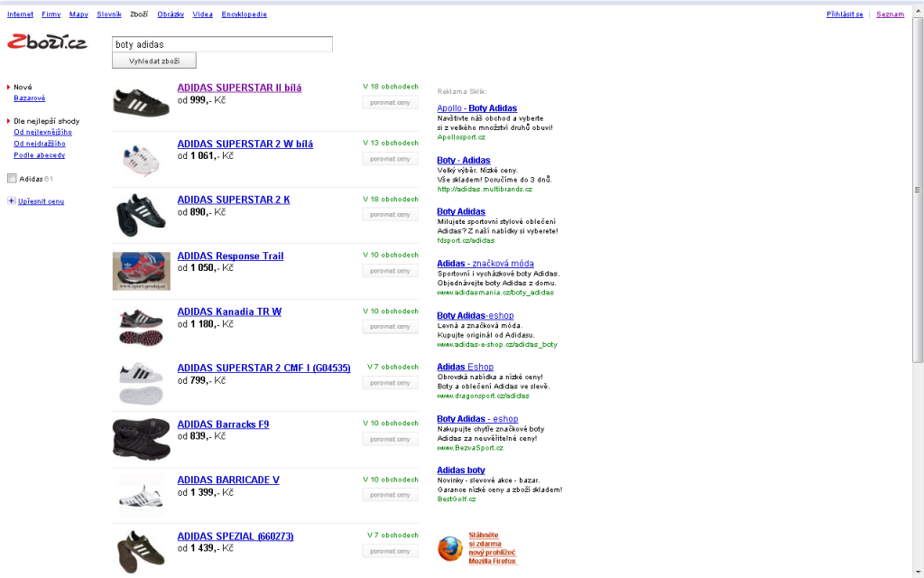The height and width of the screenshot is (578, 924).
Task: Click porovnat ceny for Superstar 2 K
Action: tap(390, 215)
